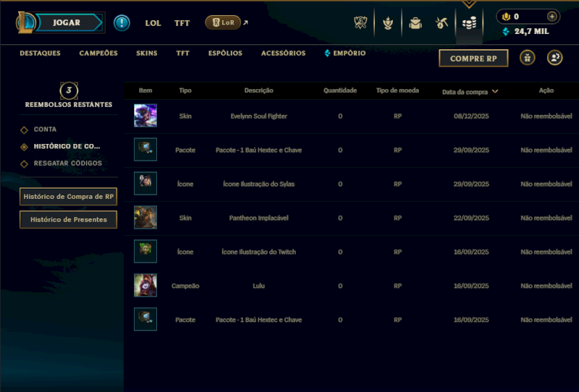Click the date 08/12/2025

tap(471, 116)
